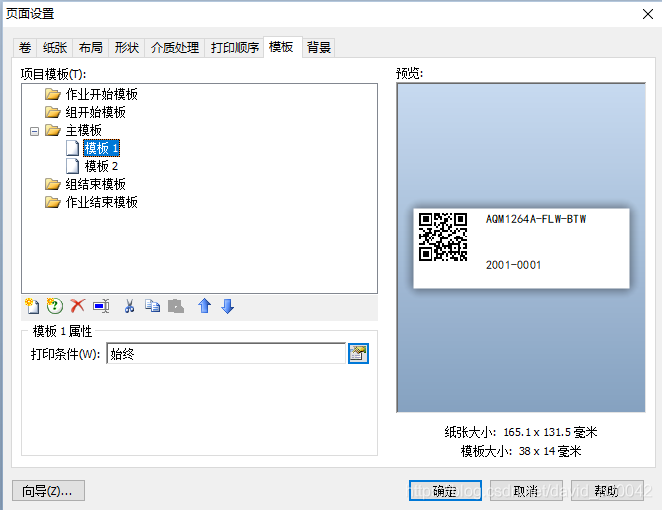Click the rename template icon
Screen dimensions: 662x510
(x=101, y=306)
